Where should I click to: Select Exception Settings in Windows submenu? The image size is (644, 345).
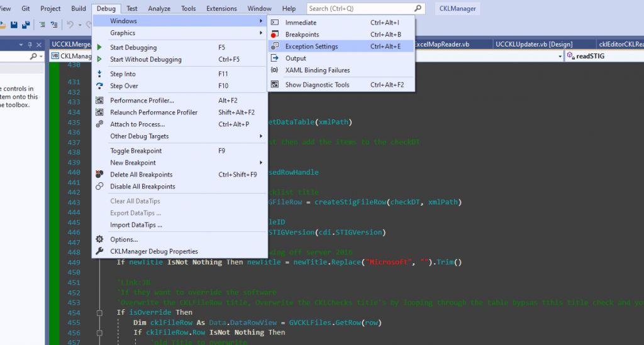[341, 47]
